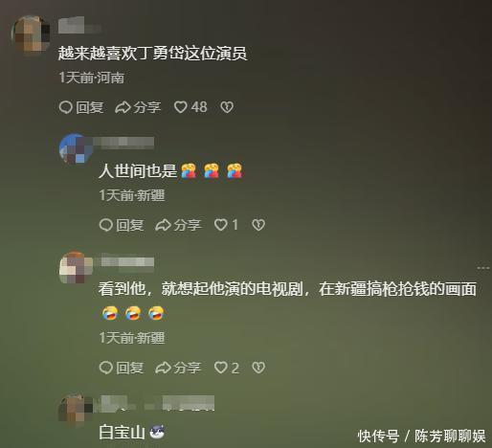Open the blurred username above 白宝山
The image size is (492, 448).
(158, 403)
